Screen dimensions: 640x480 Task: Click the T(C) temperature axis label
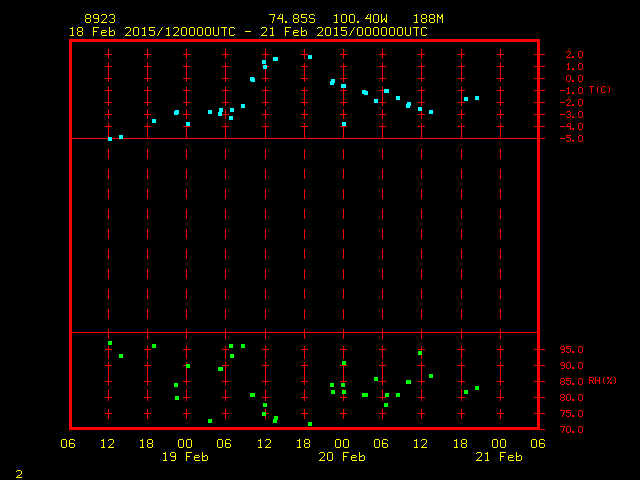coord(599,90)
